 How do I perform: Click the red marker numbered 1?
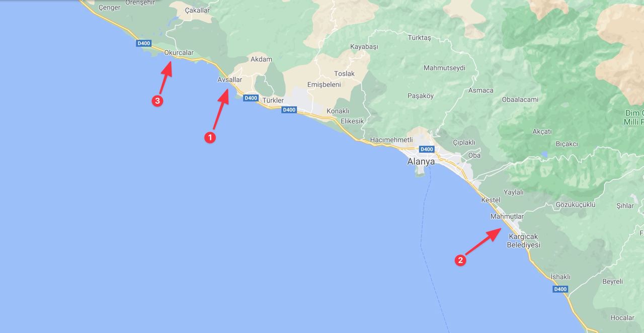pyautogui.click(x=210, y=137)
